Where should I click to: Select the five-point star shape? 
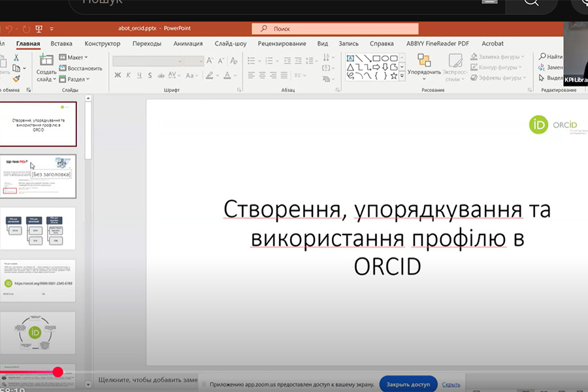click(x=393, y=76)
